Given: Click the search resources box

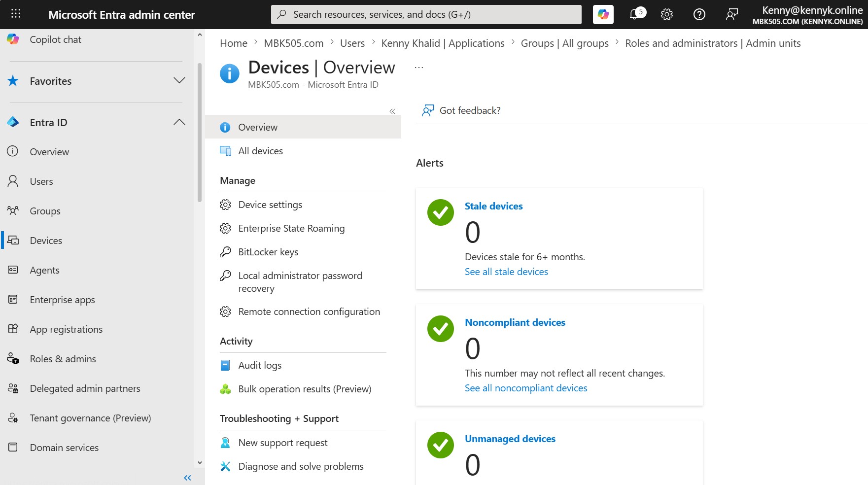Looking at the screenshot, I should [426, 14].
